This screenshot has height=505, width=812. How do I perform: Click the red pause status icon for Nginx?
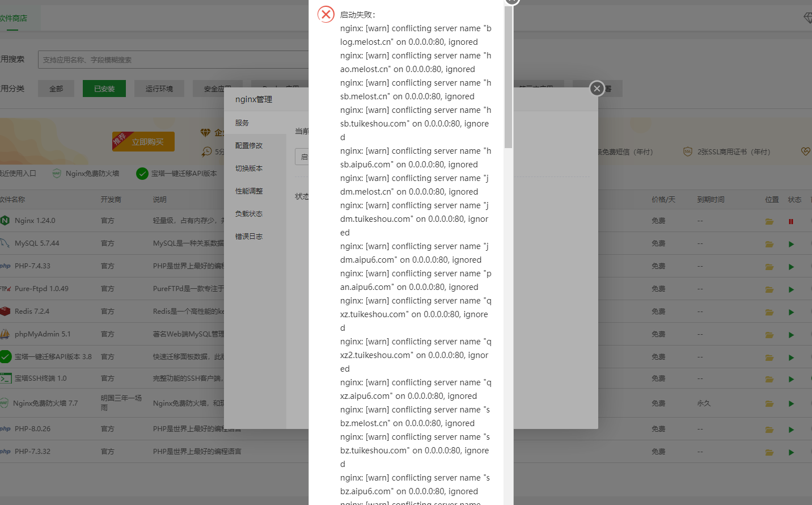point(791,221)
